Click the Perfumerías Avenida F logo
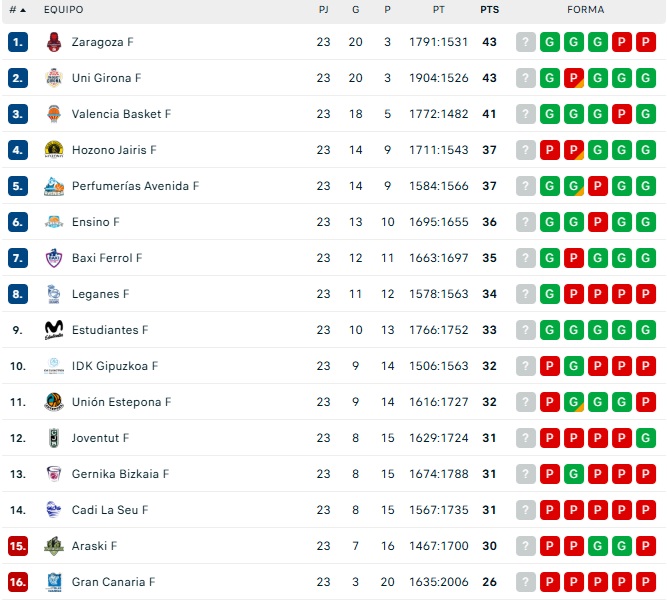Image resolution: width=667 pixels, height=608 pixels. point(54,186)
